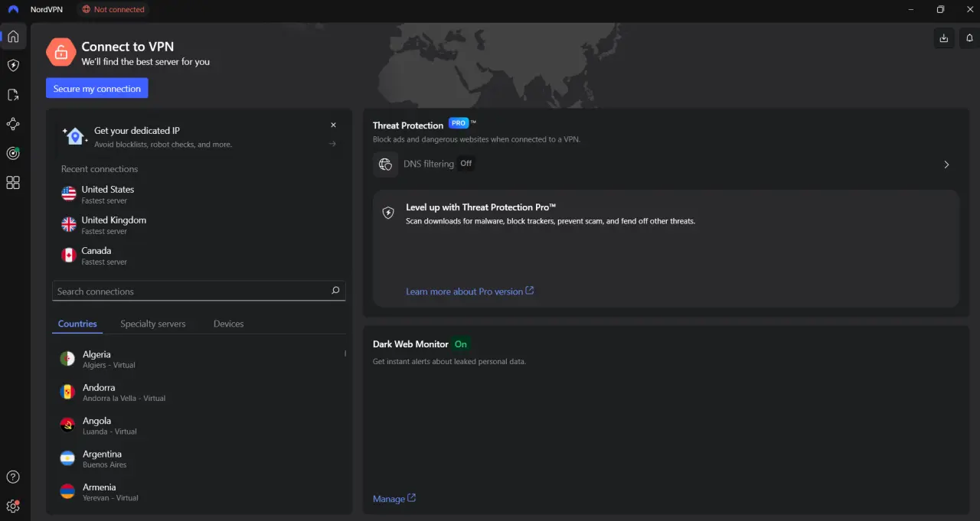
Task: Focus the Search connections field
Action: tap(199, 291)
